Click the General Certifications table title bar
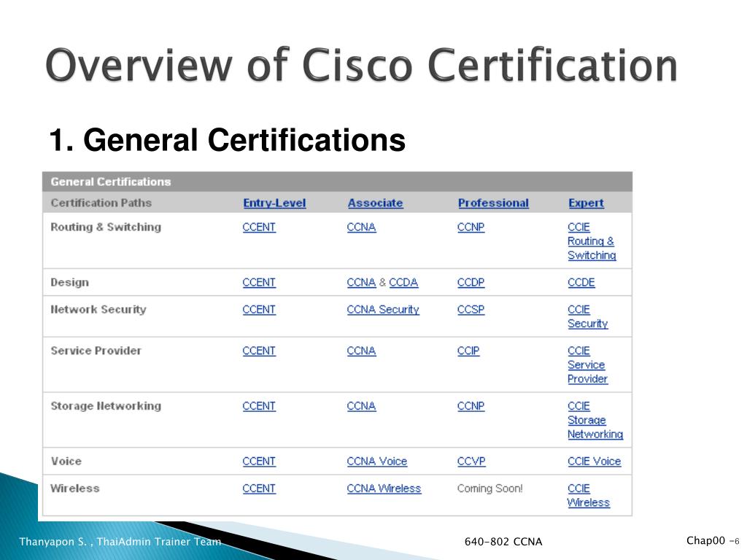747x560 pixels. click(337, 182)
